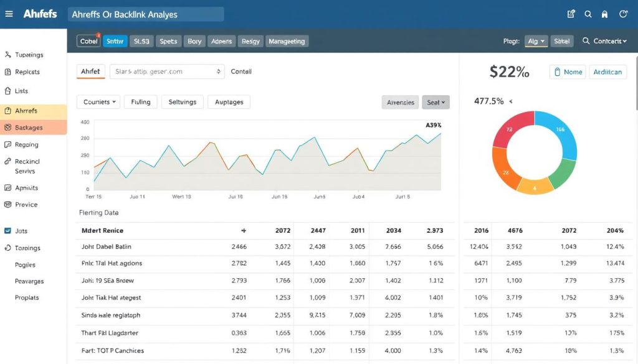Click the Sinds kale reglatoph row name
This screenshot has height=364, width=638.
coord(111,315)
